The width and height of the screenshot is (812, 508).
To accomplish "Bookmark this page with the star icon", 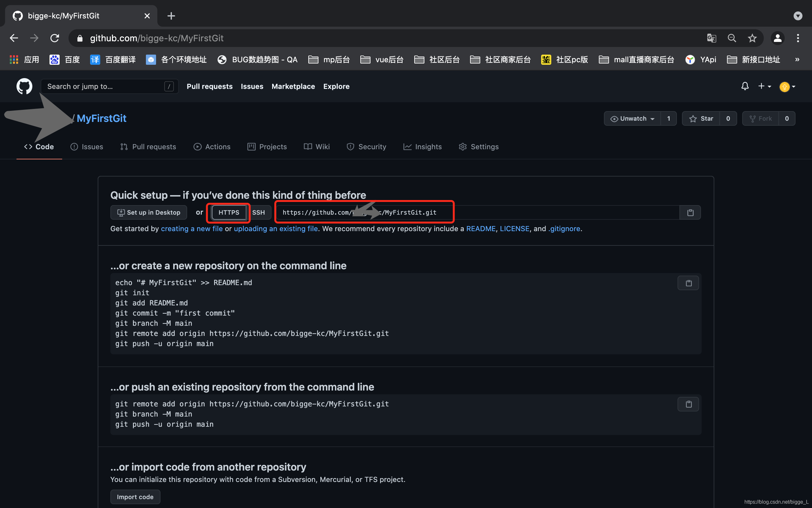I will [x=752, y=38].
